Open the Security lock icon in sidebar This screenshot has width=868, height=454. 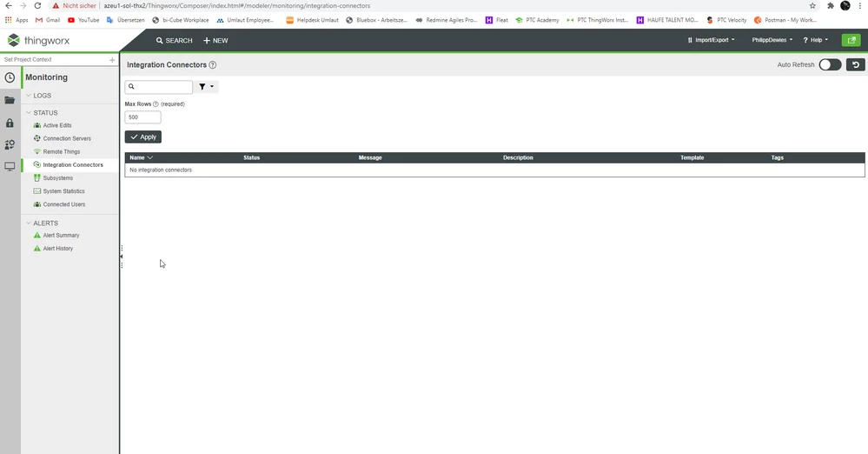click(x=10, y=123)
